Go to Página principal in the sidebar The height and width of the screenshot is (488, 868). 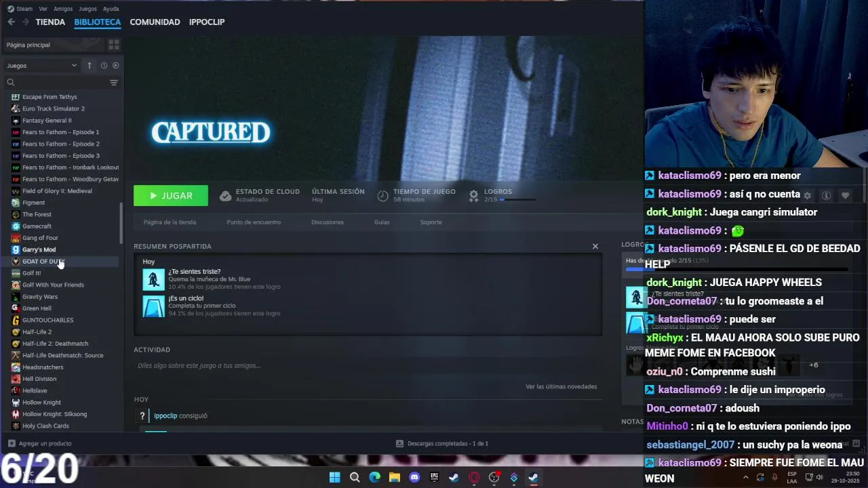pyautogui.click(x=28, y=45)
